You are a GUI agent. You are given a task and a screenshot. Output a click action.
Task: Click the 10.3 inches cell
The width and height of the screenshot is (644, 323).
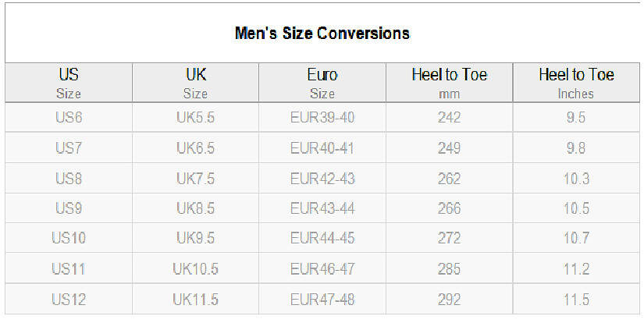[576, 179]
